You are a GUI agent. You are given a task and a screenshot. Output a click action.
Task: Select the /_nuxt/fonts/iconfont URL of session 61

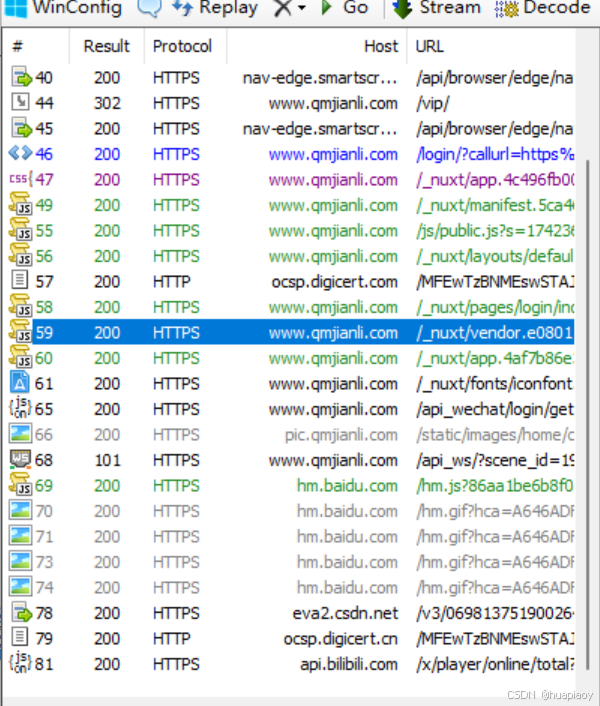(495, 384)
